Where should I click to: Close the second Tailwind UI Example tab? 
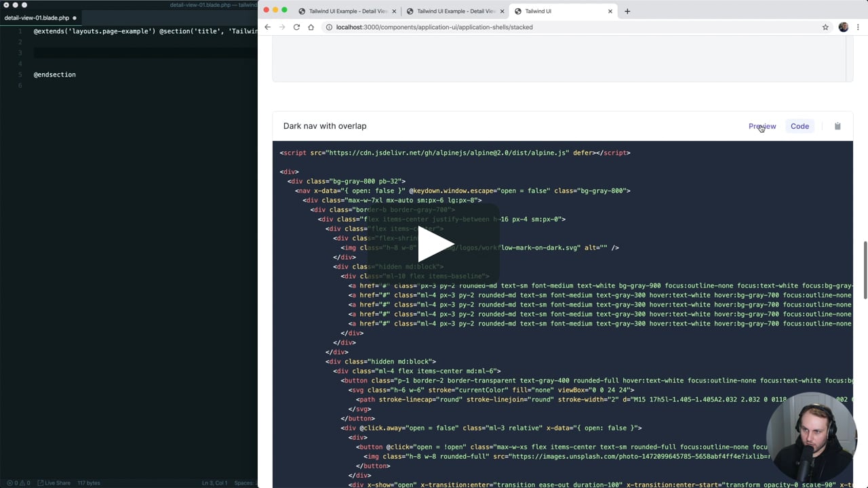coord(502,11)
